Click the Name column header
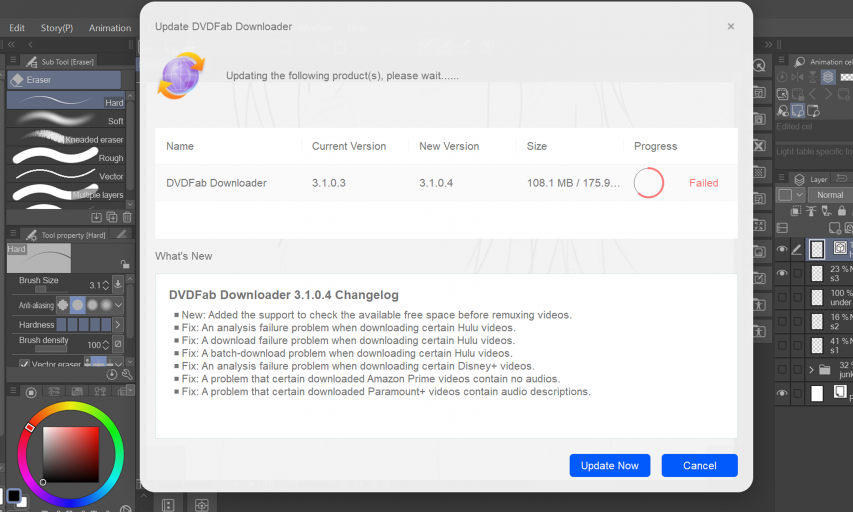The image size is (853, 512). 180,146
